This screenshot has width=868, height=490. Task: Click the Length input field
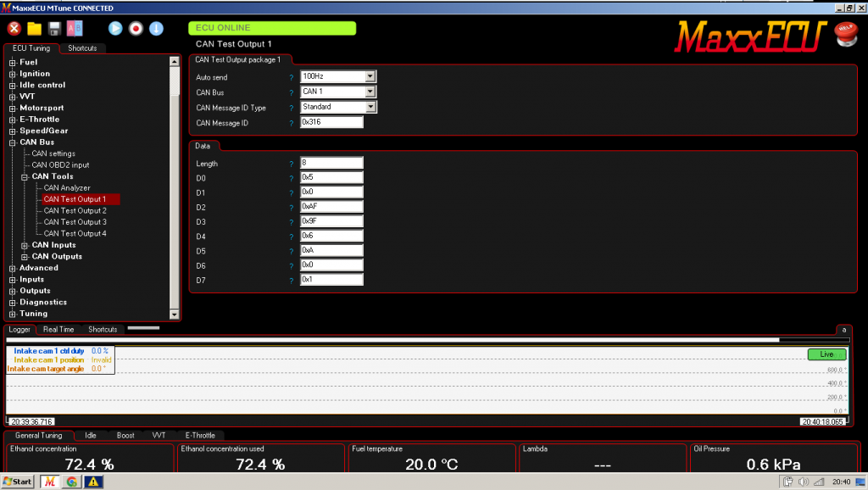[x=331, y=163]
